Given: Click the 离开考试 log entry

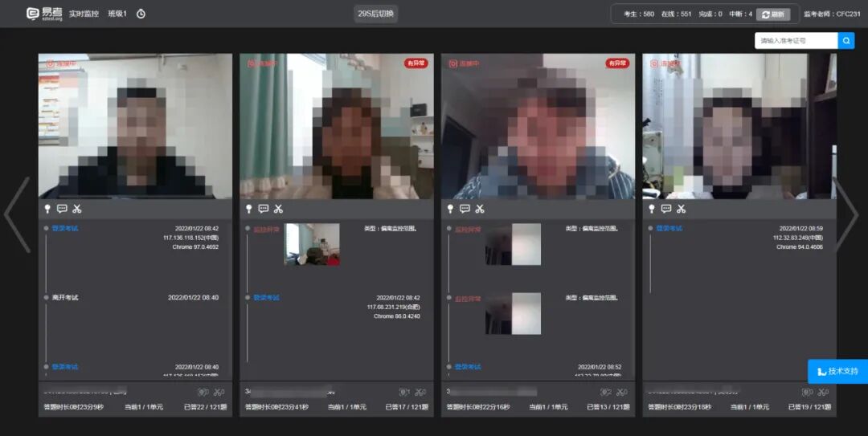Looking at the screenshot, I should pyautogui.click(x=65, y=298).
